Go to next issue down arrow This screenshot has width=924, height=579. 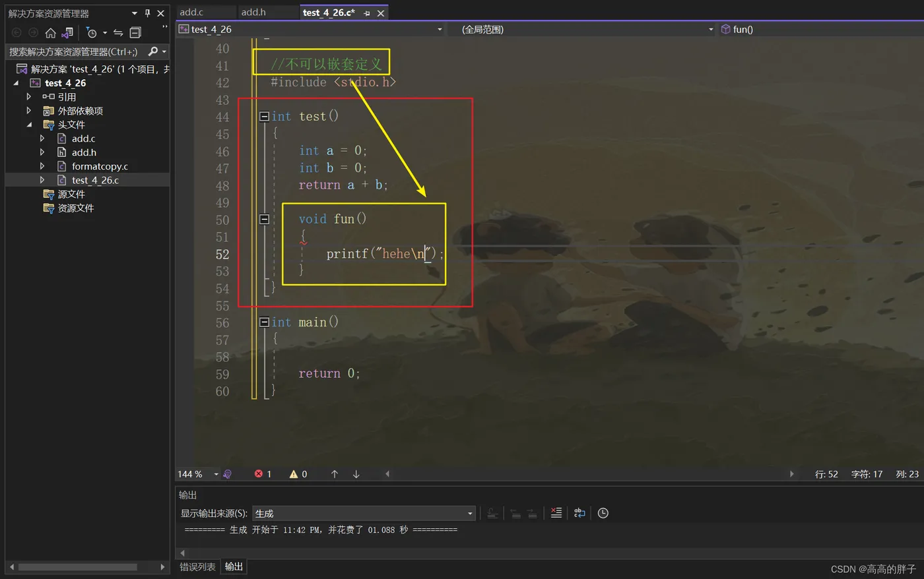pyautogui.click(x=356, y=474)
